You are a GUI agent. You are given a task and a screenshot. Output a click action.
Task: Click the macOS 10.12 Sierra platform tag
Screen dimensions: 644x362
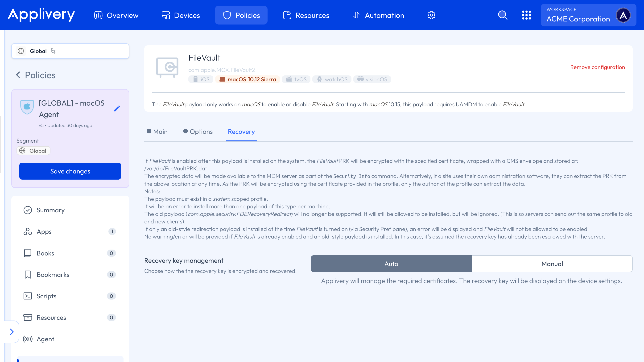click(248, 79)
